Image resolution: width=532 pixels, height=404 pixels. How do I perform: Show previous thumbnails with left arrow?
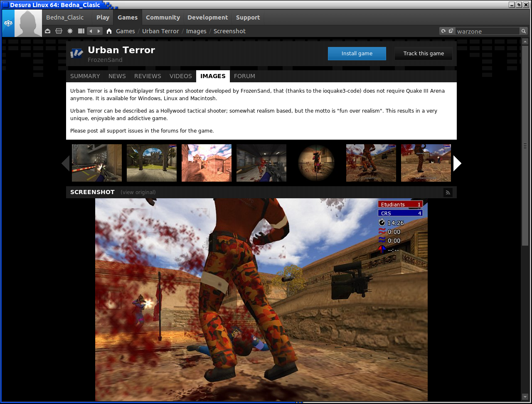coord(65,163)
